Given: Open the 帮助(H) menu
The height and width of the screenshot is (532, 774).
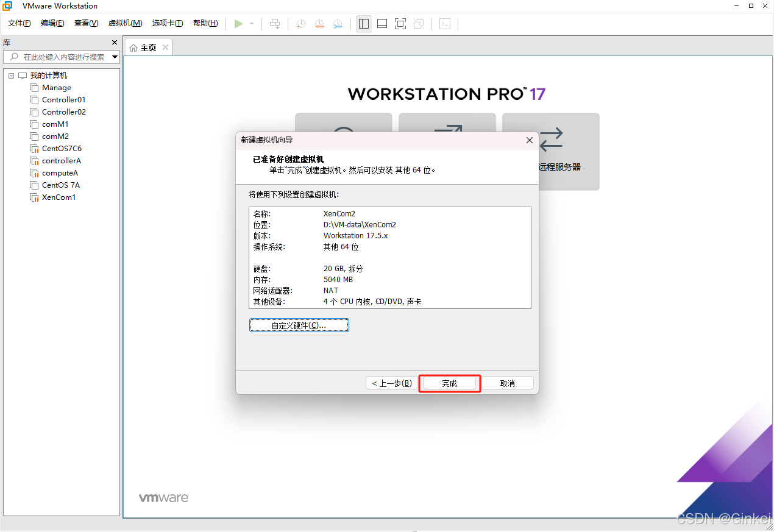Looking at the screenshot, I should (205, 24).
